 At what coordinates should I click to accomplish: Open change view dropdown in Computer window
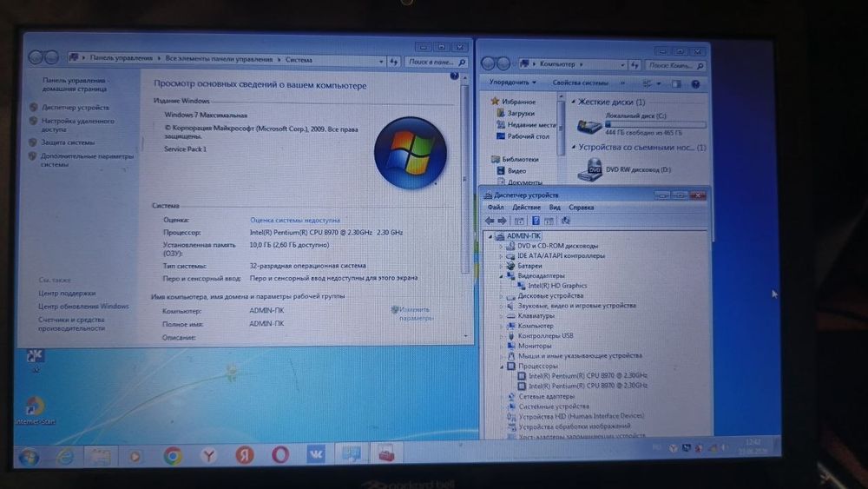point(659,84)
